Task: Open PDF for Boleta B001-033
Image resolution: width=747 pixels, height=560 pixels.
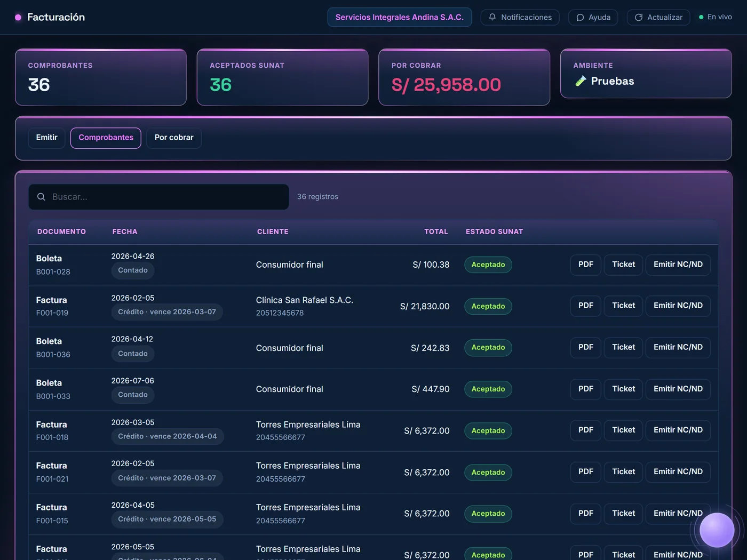Action: 586,389
